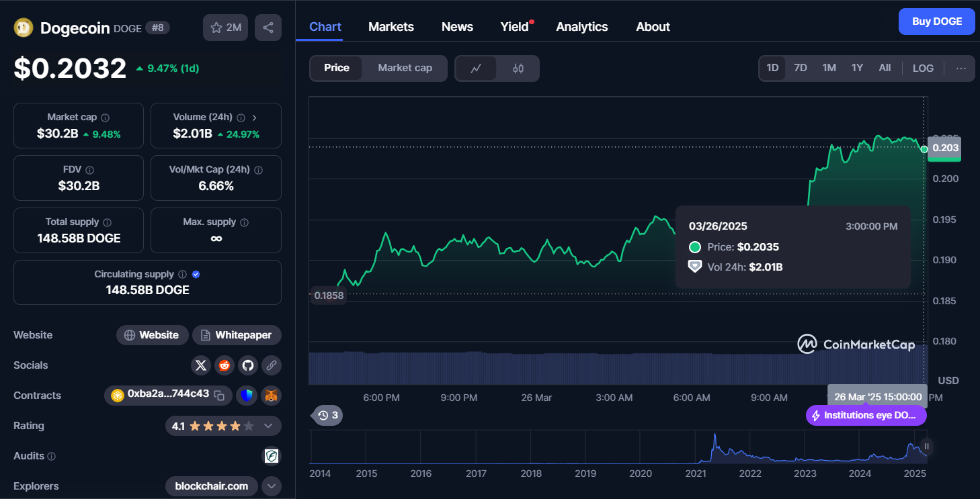Select the line chart view icon

476,68
